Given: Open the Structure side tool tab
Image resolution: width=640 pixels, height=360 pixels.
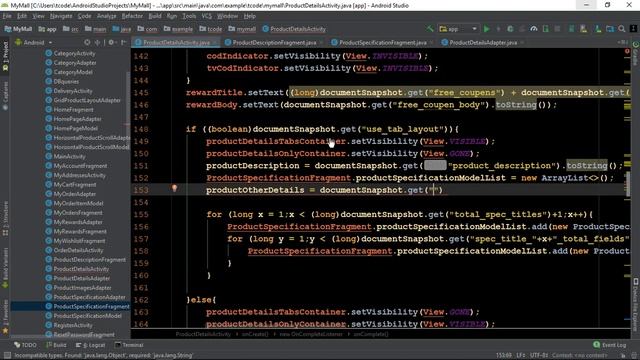Looking at the screenshot, I should [5, 218].
